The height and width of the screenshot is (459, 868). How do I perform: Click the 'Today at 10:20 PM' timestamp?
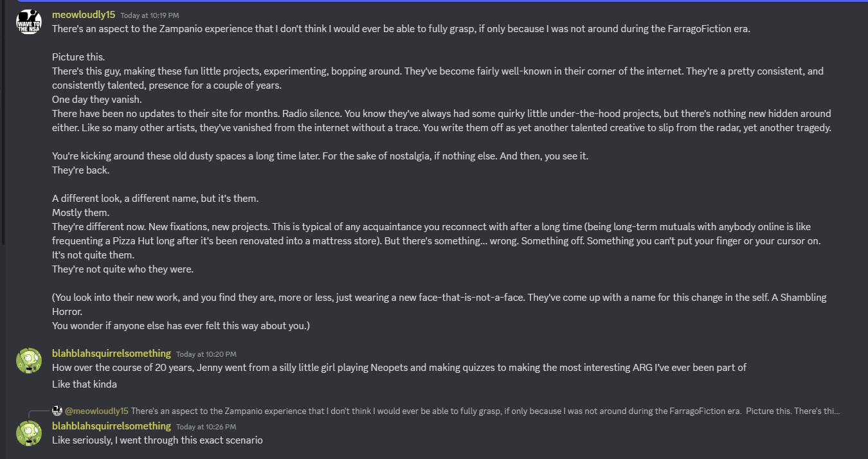206,354
